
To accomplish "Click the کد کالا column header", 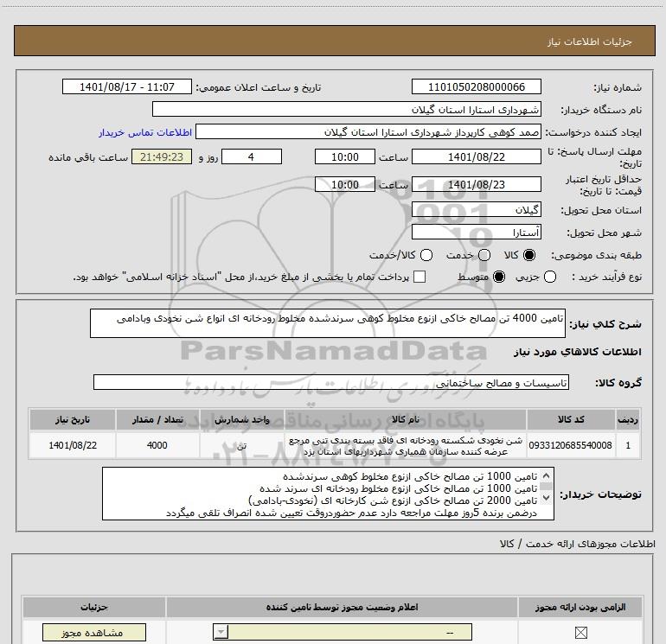I will pyautogui.click(x=571, y=419).
